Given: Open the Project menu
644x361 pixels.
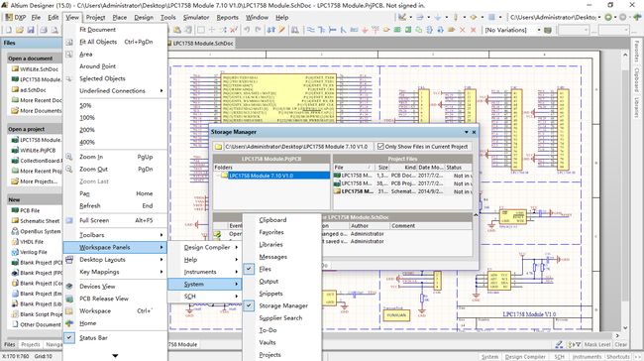Looking at the screenshot, I should tap(95, 17).
